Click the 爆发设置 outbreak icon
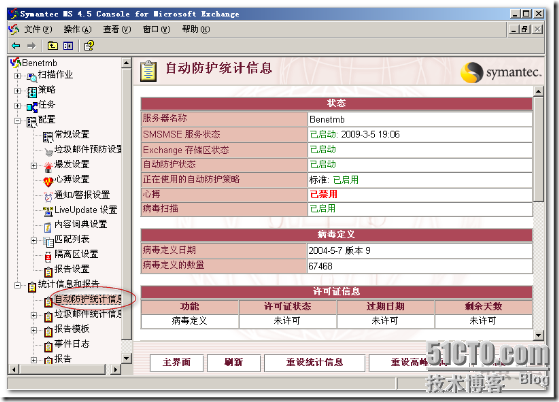This screenshot has height=402, width=559. click(x=48, y=166)
